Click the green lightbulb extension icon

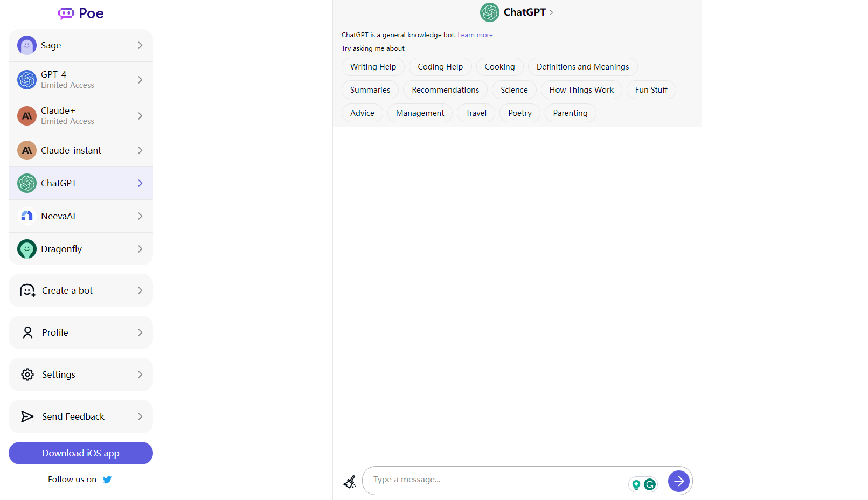tap(636, 484)
